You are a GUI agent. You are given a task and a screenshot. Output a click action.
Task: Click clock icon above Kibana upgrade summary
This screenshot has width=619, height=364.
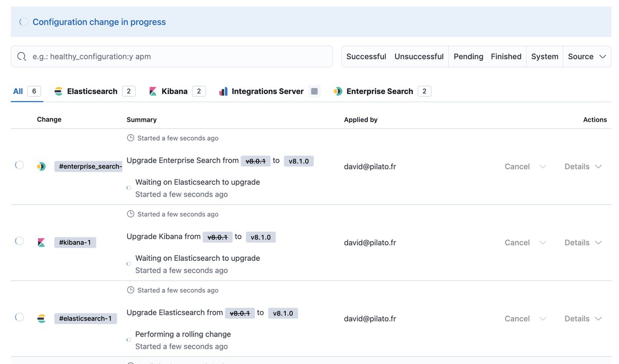pos(131,214)
